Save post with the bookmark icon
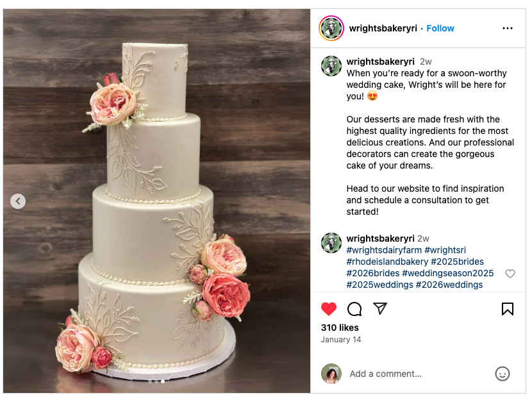The height and width of the screenshot is (400, 532). pos(508,309)
